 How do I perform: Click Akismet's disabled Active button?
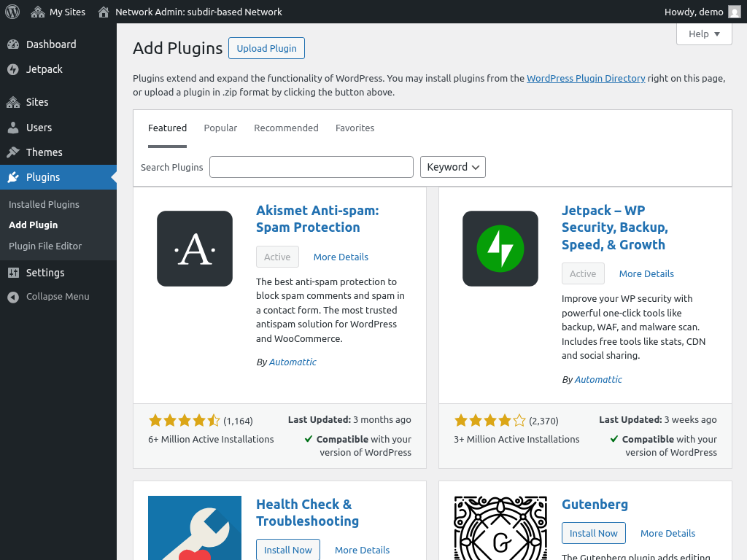click(x=277, y=257)
